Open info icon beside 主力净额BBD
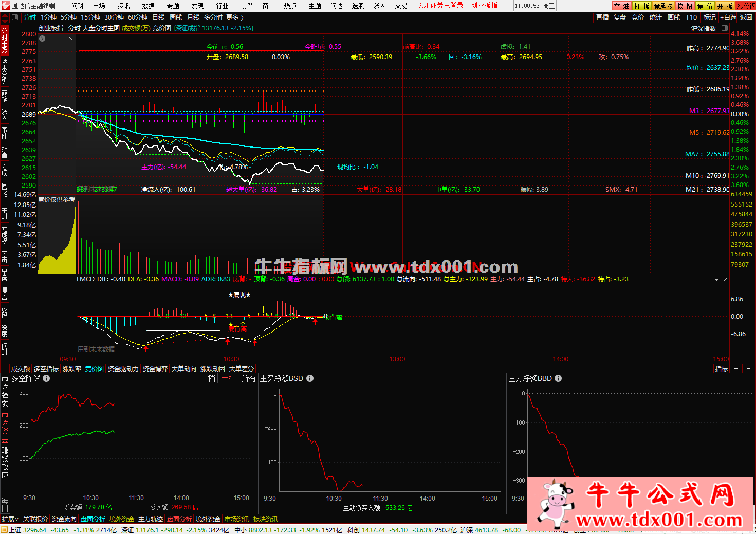The height and width of the screenshot is (534, 756). pyautogui.click(x=558, y=378)
